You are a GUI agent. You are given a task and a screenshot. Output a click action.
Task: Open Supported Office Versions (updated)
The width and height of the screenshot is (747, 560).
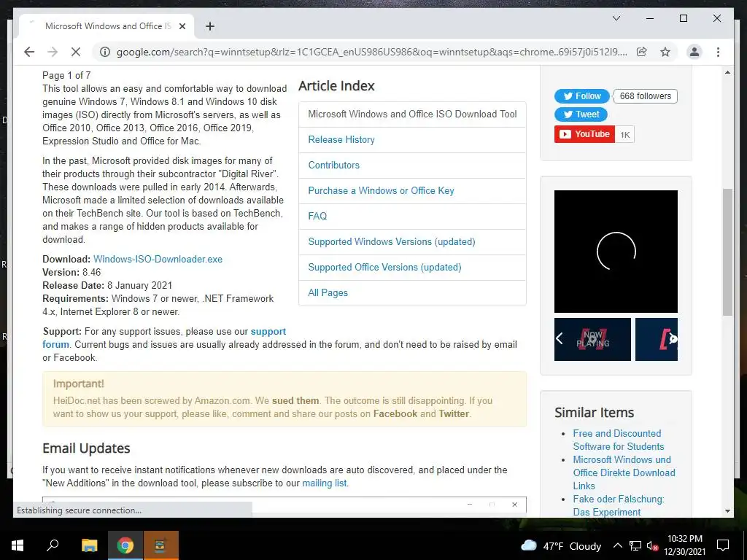[384, 267]
